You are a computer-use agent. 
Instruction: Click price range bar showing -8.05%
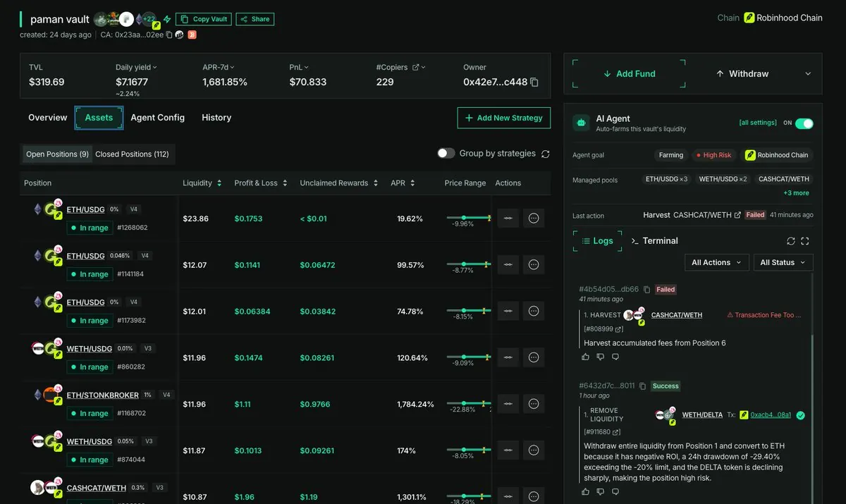[469, 450]
